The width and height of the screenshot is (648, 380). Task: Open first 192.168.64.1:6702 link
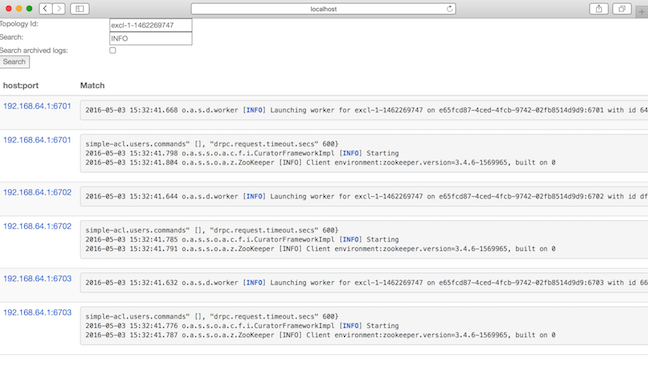point(37,192)
